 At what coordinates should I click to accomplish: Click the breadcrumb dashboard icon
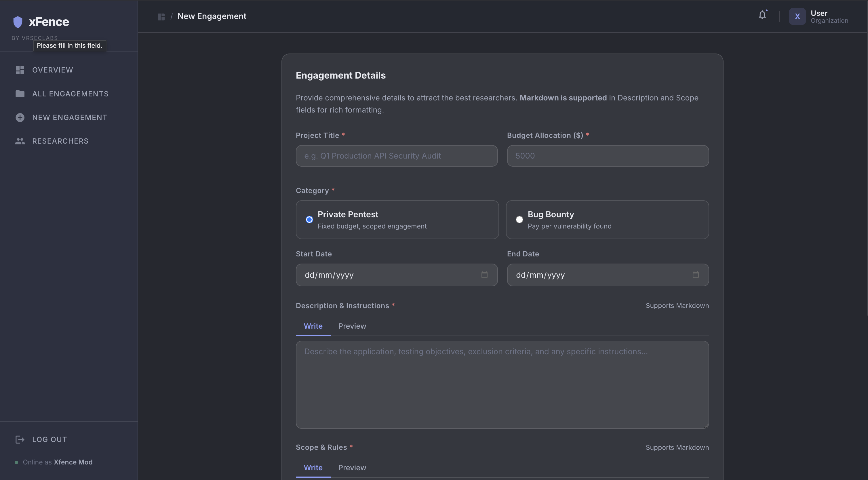point(161,16)
